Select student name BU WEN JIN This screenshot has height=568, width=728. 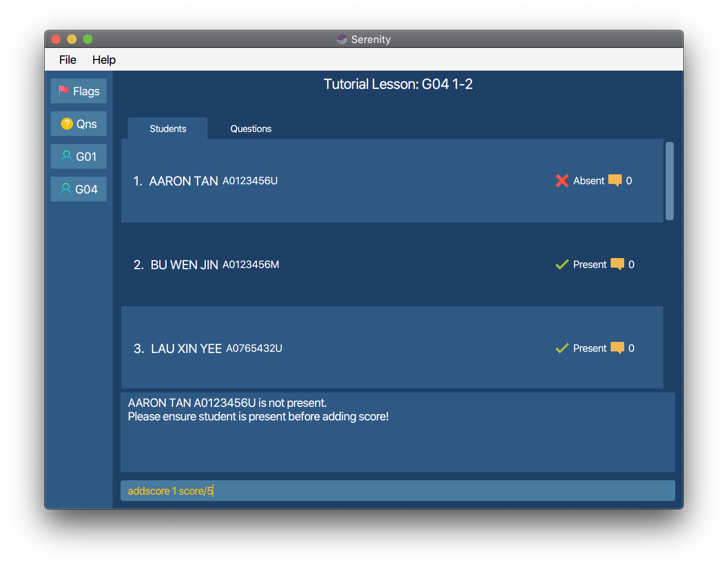click(184, 265)
